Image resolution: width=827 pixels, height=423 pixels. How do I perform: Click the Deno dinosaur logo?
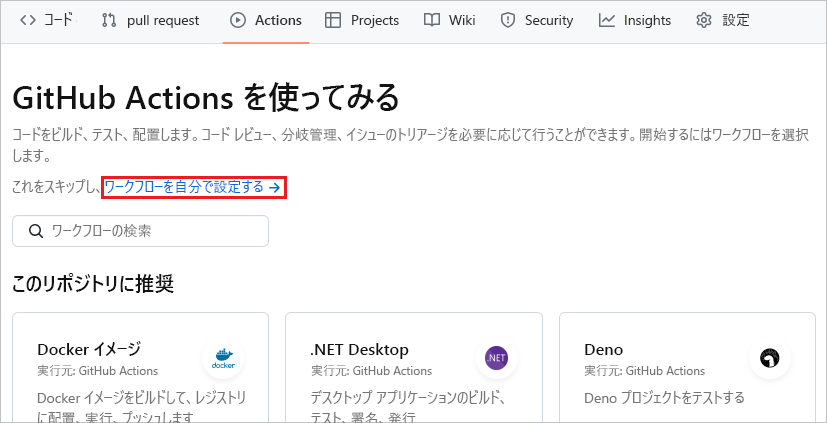(769, 358)
